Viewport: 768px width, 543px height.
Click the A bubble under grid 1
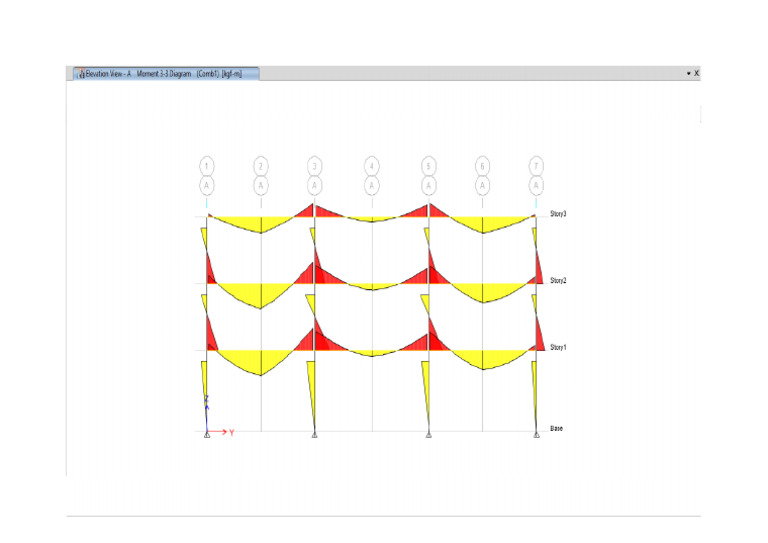coord(207,186)
